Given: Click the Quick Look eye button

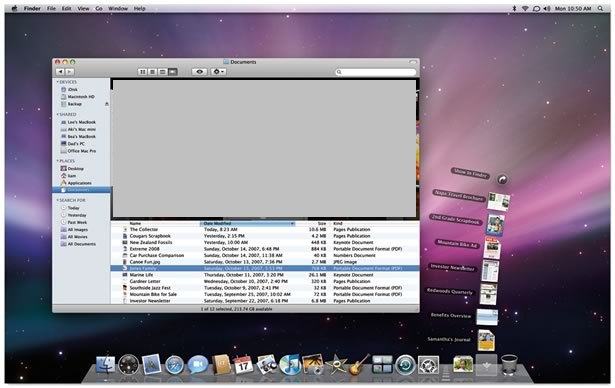Looking at the screenshot, I should pyautogui.click(x=200, y=72).
